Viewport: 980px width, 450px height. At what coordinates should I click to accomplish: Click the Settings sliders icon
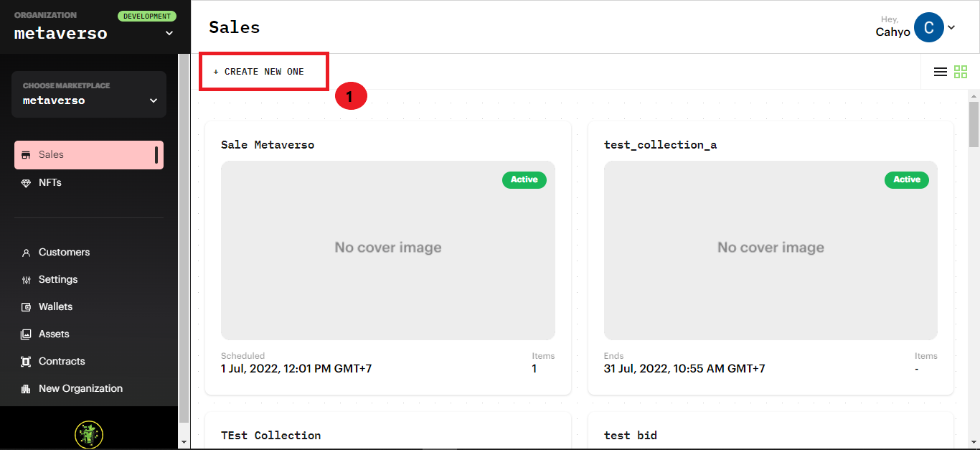26,280
